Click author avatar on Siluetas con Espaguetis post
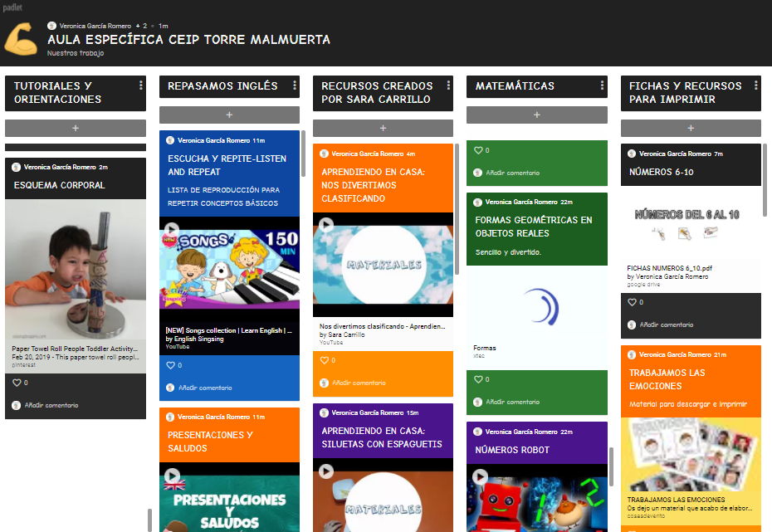The width and height of the screenshot is (772, 532). tap(324, 412)
